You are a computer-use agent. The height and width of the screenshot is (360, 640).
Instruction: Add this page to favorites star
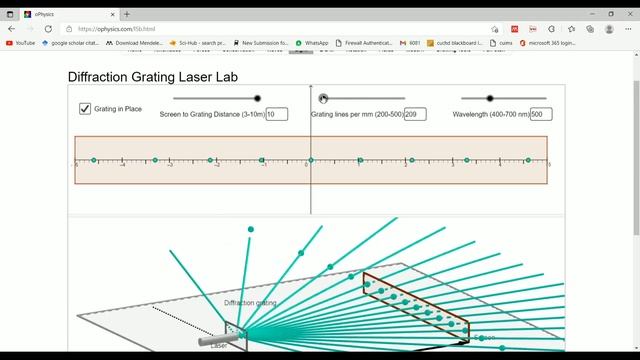pos(495,29)
